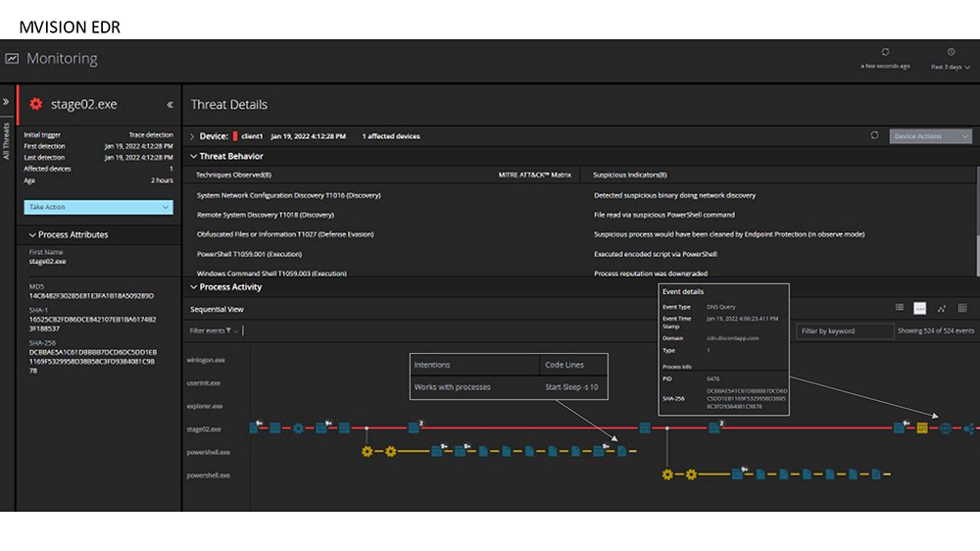Click the yellow API event on stage02.exe line
The width and height of the screenshot is (980, 551).
coord(922,428)
